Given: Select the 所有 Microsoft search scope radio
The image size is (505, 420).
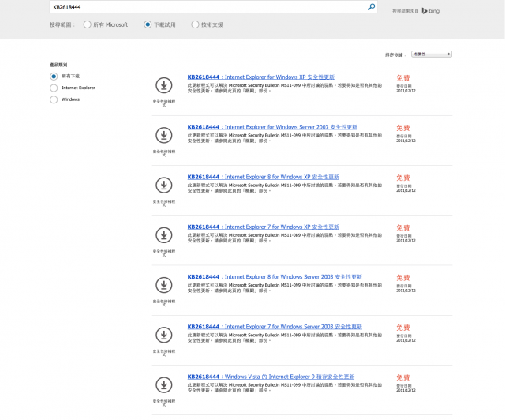Looking at the screenshot, I should click(87, 24).
